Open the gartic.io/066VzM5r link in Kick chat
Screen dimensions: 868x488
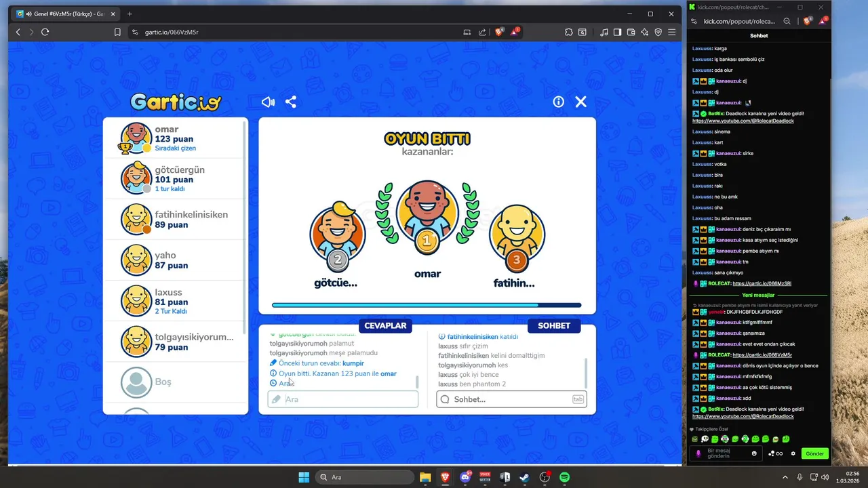(x=762, y=354)
